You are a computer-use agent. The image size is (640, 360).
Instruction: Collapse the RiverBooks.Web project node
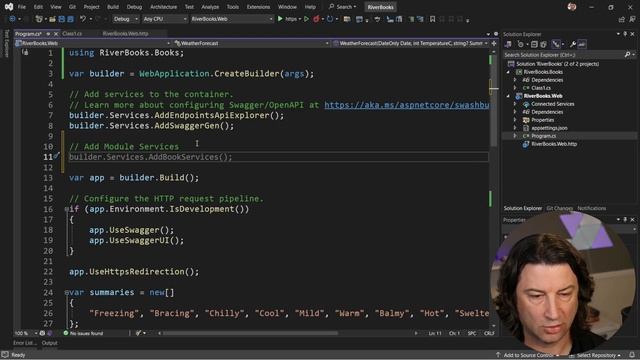click(x=508, y=96)
